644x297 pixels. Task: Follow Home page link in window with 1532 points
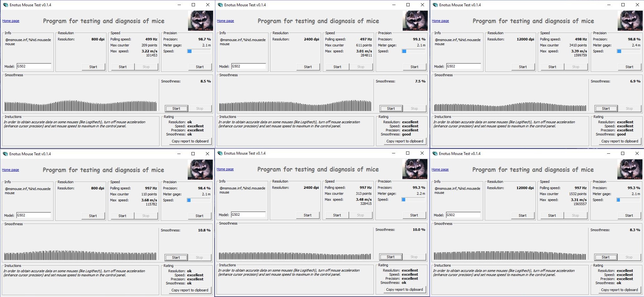[440, 170]
